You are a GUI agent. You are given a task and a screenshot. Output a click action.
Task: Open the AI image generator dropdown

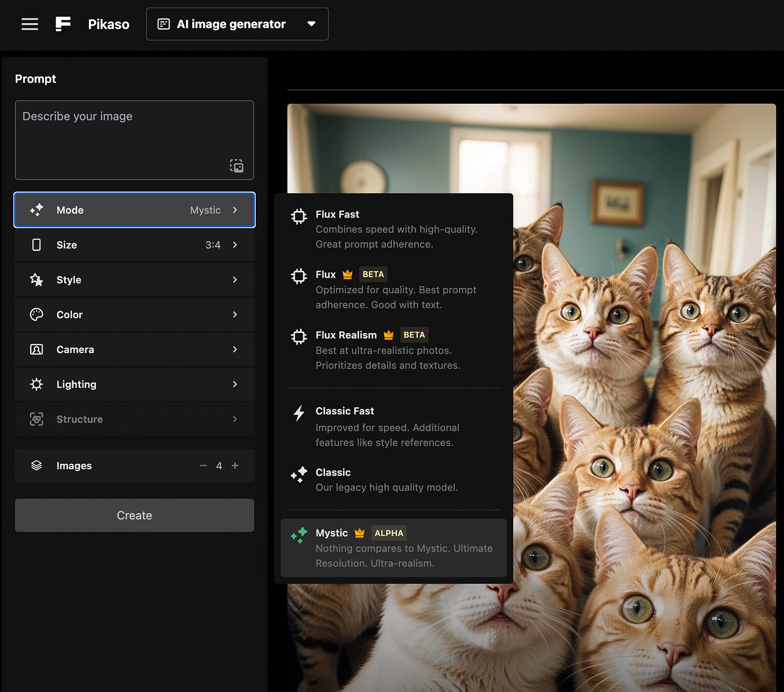[x=237, y=24]
